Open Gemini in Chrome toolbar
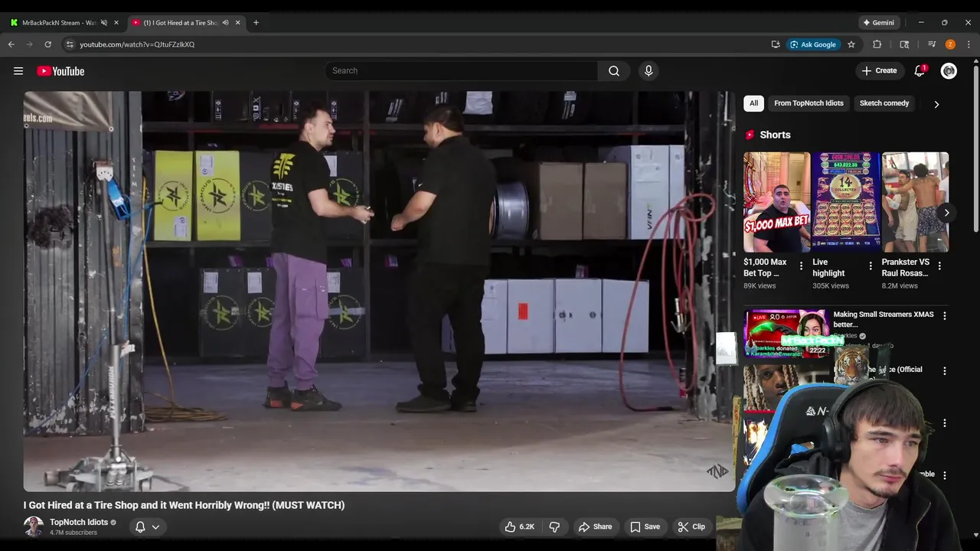Screen dimensions: 980x551 tap(879, 22)
